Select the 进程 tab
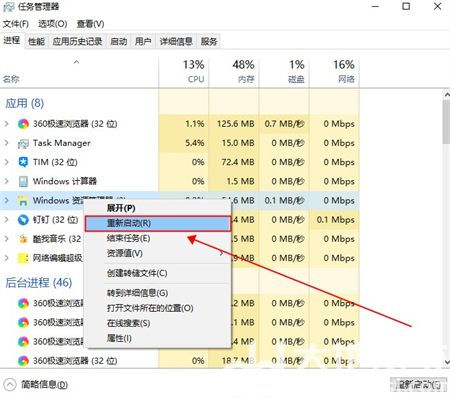This screenshot has height=398, width=450. coord(12,41)
